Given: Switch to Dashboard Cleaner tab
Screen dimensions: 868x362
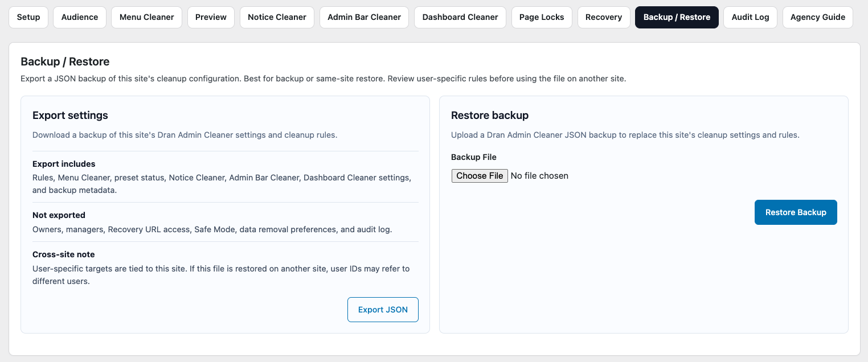Looking at the screenshot, I should pyautogui.click(x=460, y=17).
